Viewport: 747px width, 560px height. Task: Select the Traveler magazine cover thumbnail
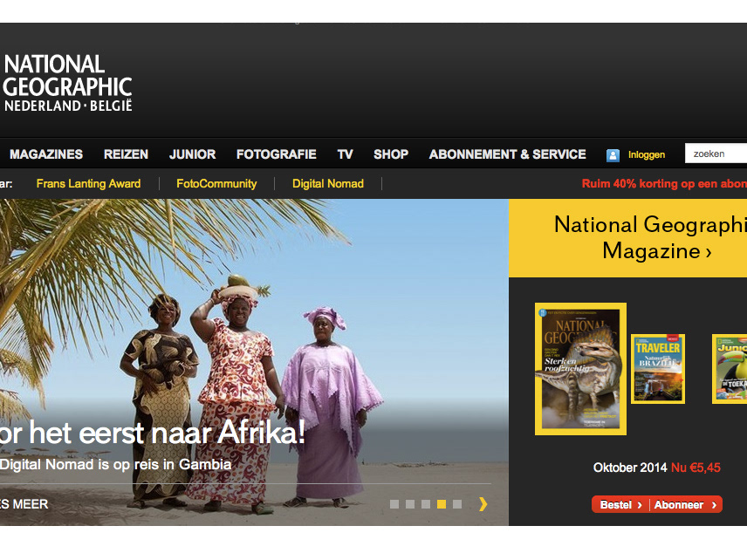pos(658,369)
